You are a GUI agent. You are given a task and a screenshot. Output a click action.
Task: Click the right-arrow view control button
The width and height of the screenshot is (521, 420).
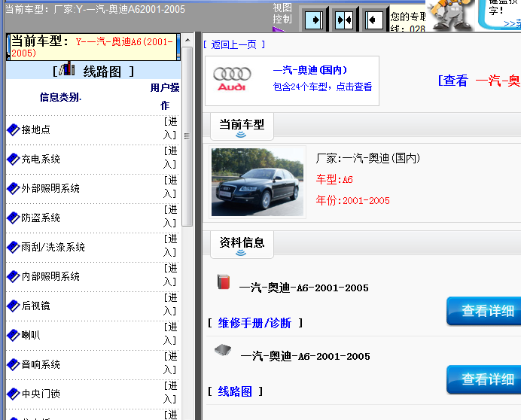[x=314, y=20]
